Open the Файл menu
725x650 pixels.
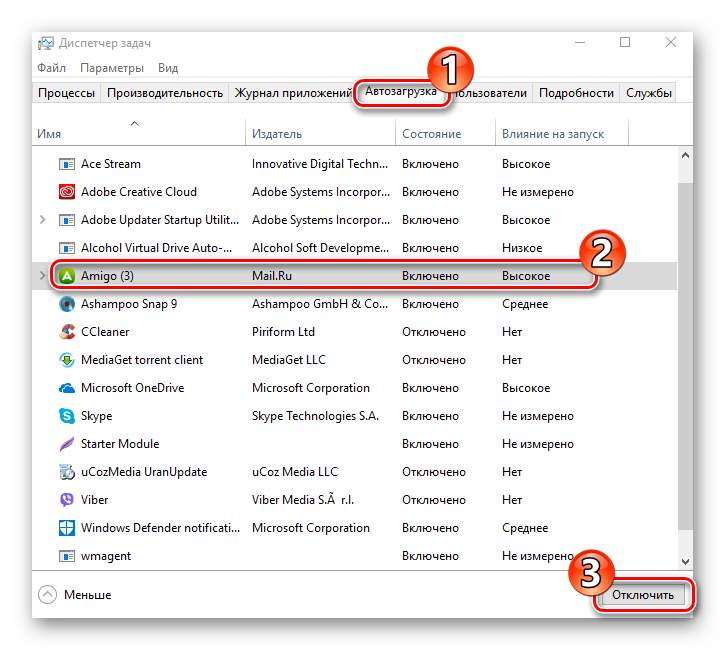[51, 68]
